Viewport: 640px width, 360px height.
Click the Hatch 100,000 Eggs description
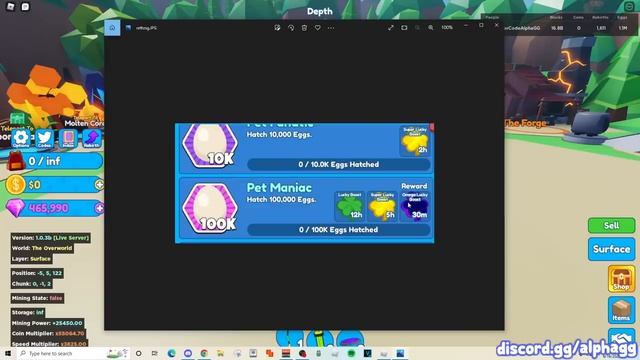pyautogui.click(x=281, y=200)
